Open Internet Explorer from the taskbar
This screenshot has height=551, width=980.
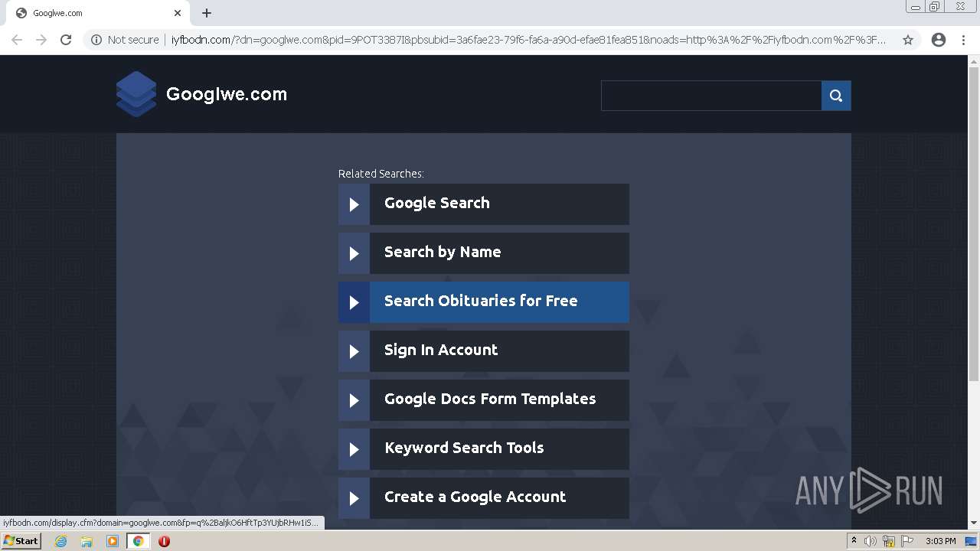[x=61, y=541]
